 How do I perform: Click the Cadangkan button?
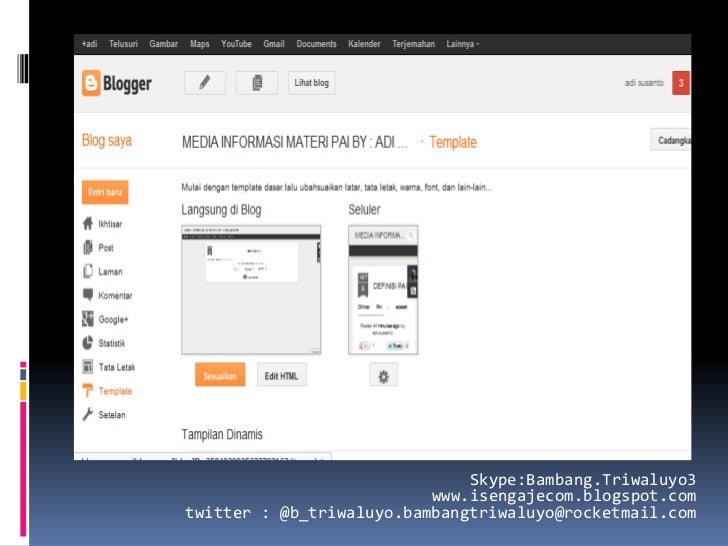(670, 140)
